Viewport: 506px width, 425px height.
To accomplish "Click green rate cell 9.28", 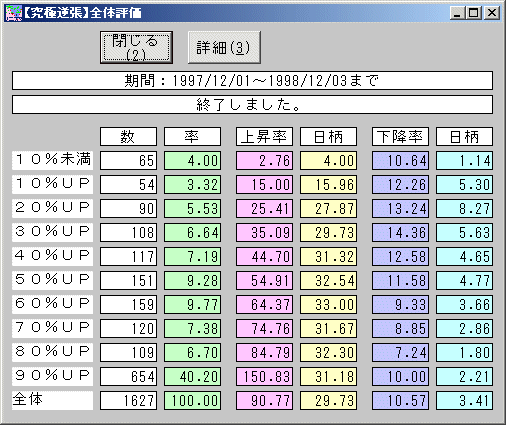I will [192, 280].
